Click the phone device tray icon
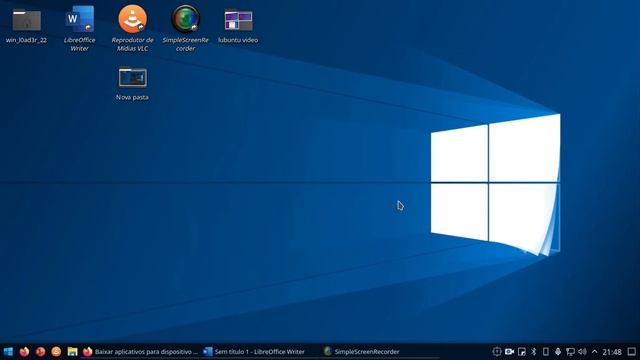 546,351
